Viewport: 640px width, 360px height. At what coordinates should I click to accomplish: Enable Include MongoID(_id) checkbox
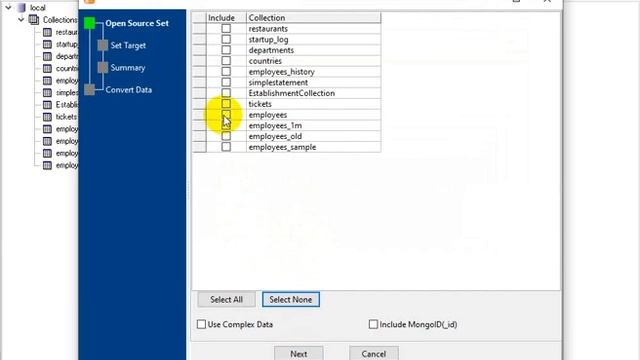[373, 324]
